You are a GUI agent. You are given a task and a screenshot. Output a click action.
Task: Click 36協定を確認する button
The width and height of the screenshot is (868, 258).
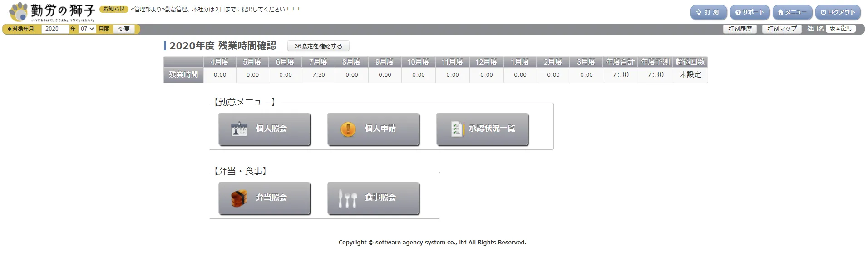click(318, 46)
